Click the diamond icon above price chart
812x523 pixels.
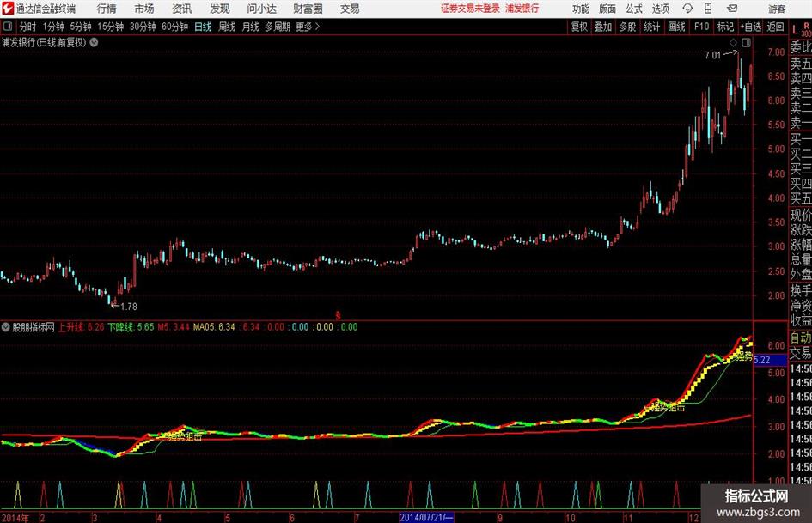coord(733,42)
